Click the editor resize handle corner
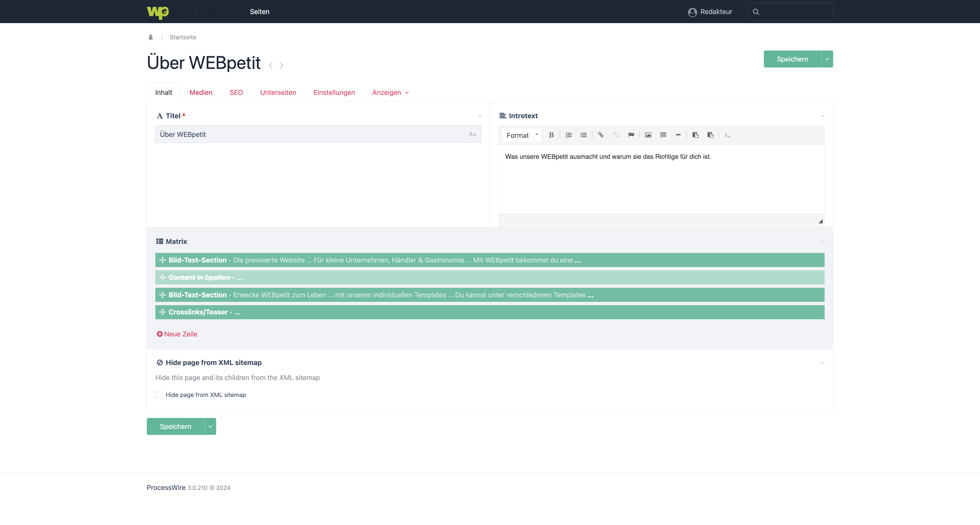This screenshot has height=525, width=980. coord(821,221)
